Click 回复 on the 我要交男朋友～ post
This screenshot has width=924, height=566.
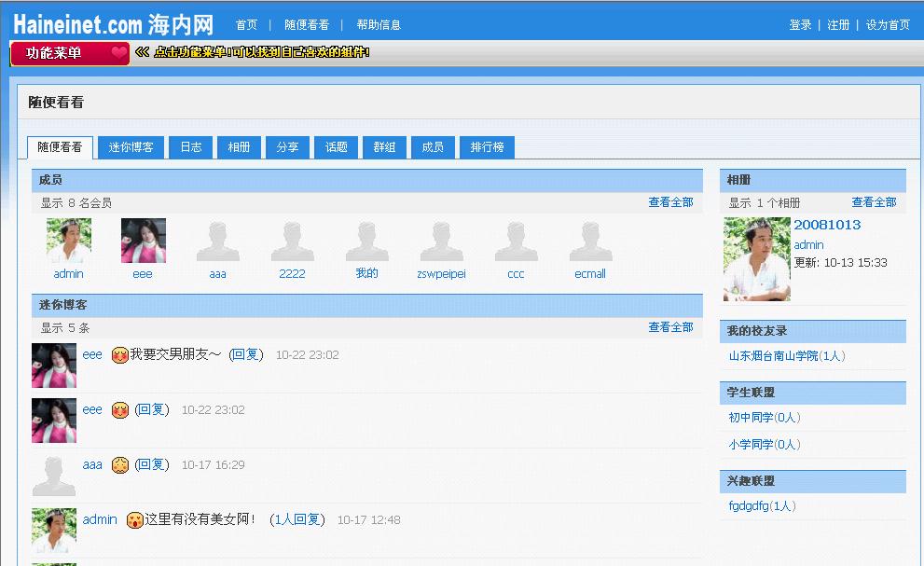pyautogui.click(x=246, y=354)
